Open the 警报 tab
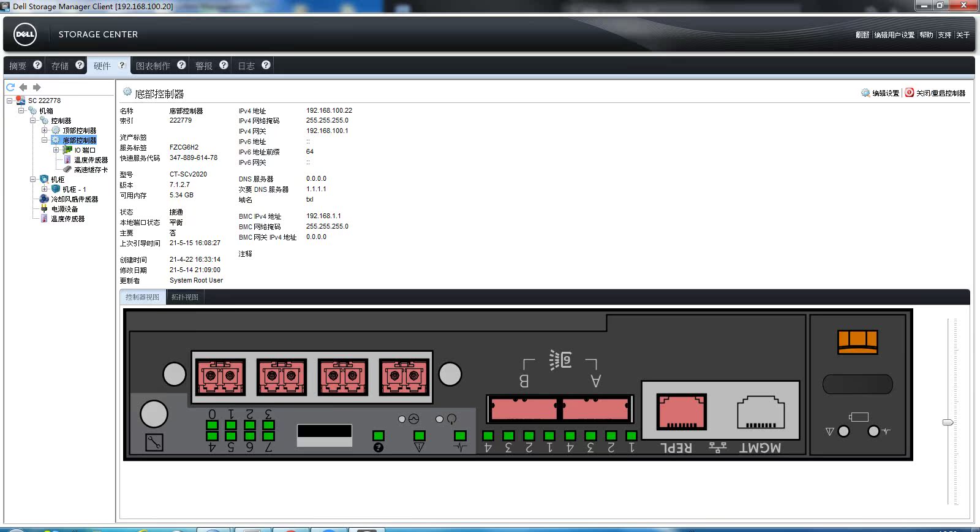This screenshot has width=980, height=532. [x=204, y=66]
